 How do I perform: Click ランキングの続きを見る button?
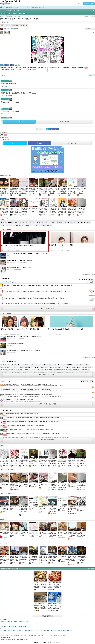47,308
